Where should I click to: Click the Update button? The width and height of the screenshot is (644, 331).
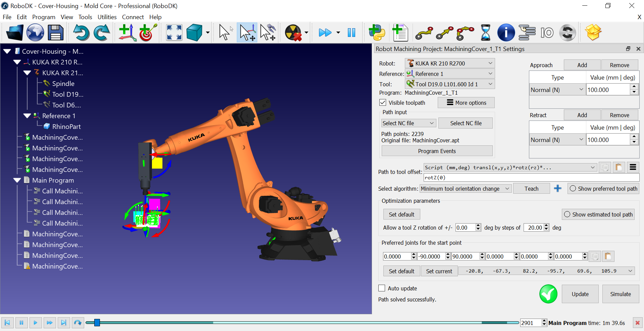(x=580, y=294)
